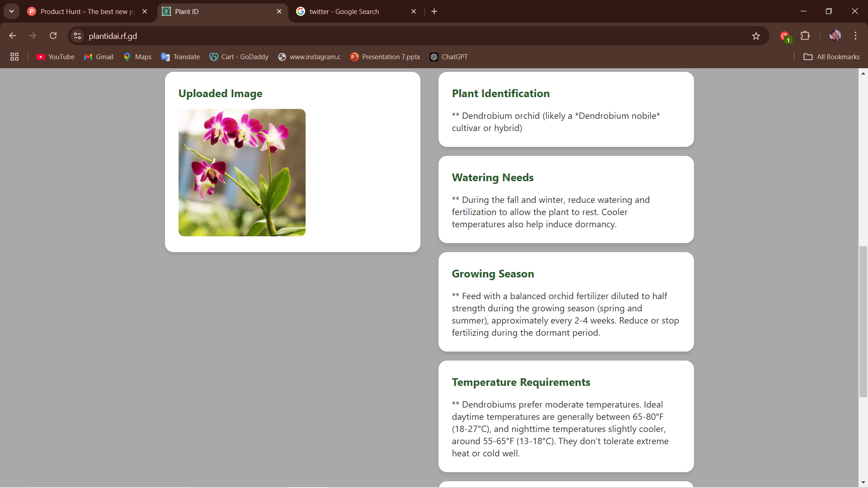Open a new tab

pyautogui.click(x=434, y=11)
